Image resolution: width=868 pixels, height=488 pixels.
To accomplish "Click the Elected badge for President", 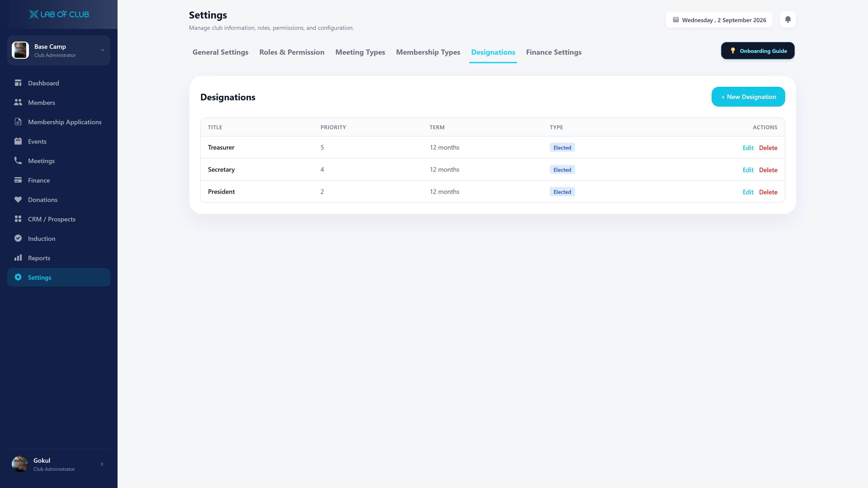I will [562, 192].
